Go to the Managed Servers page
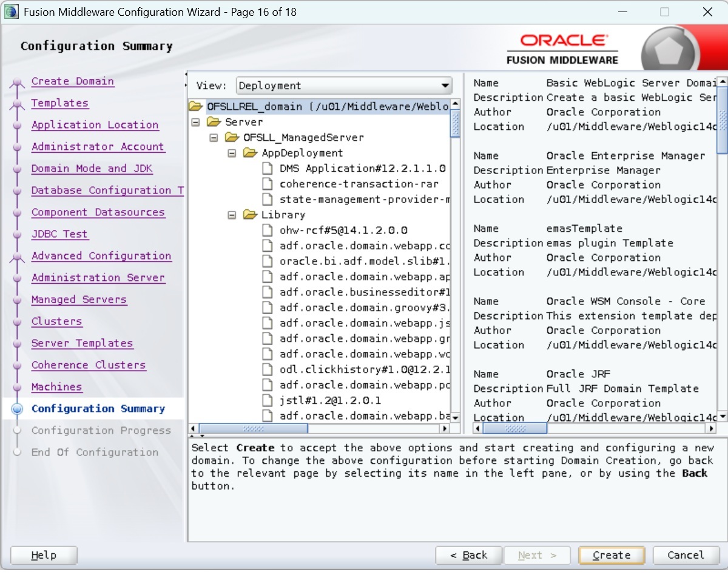The width and height of the screenshot is (728, 575). pyautogui.click(x=79, y=300)
